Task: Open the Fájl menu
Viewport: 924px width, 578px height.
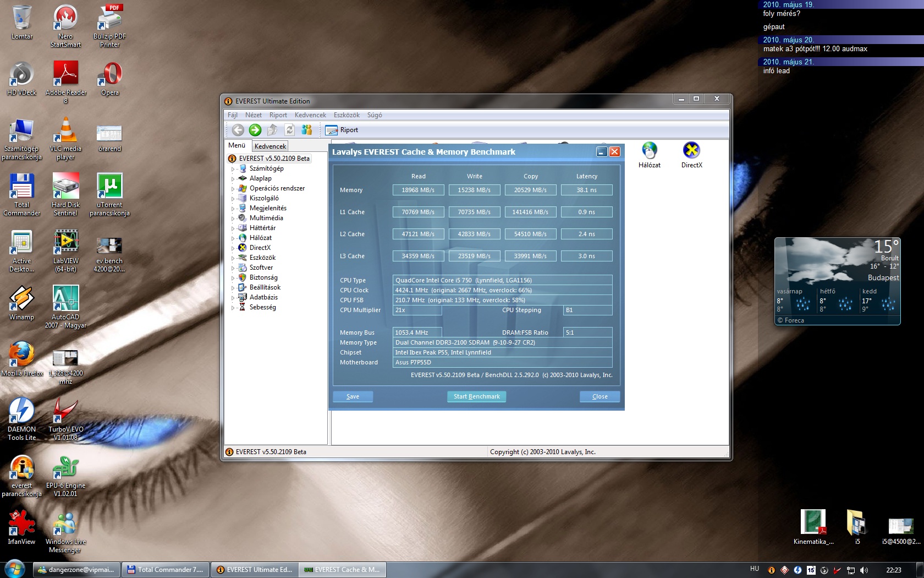Action: click(x=233, y=115)
